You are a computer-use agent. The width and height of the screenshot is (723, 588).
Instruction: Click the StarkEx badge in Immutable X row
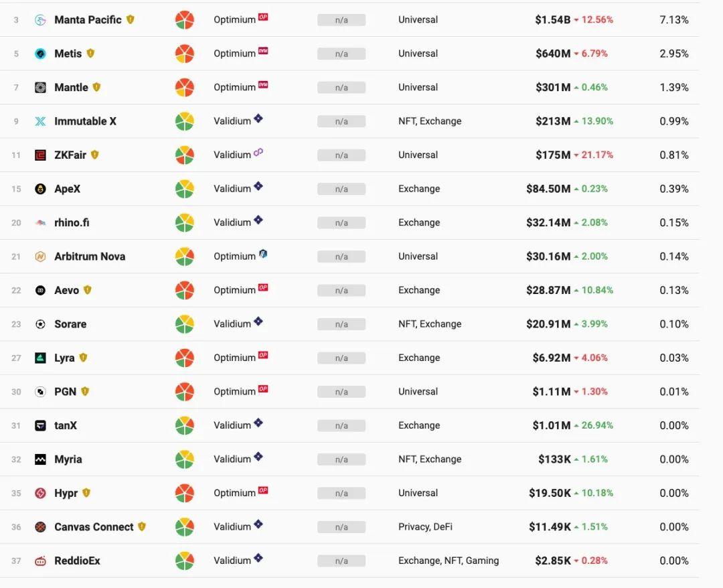click(x=258, y=119)
